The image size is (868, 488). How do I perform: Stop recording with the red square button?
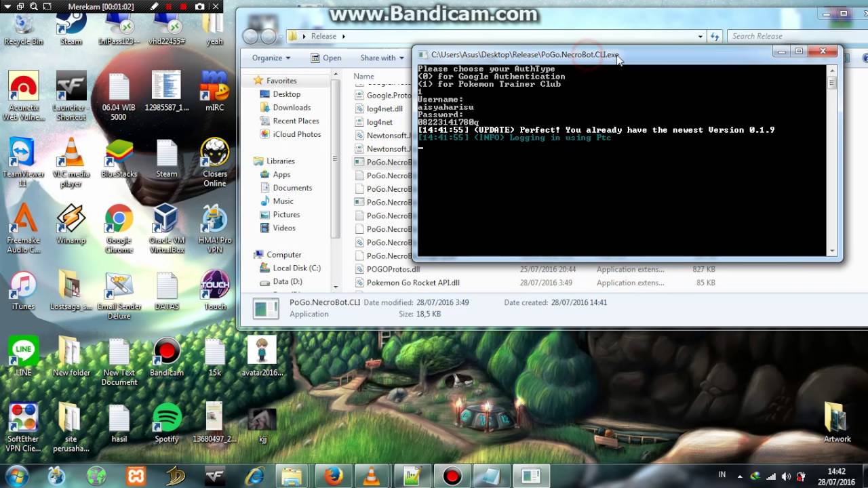184,7
